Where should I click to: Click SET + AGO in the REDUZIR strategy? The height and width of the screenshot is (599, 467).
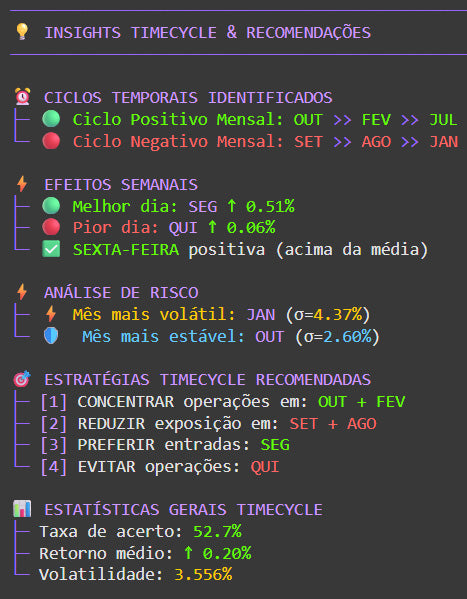[333, 424]
